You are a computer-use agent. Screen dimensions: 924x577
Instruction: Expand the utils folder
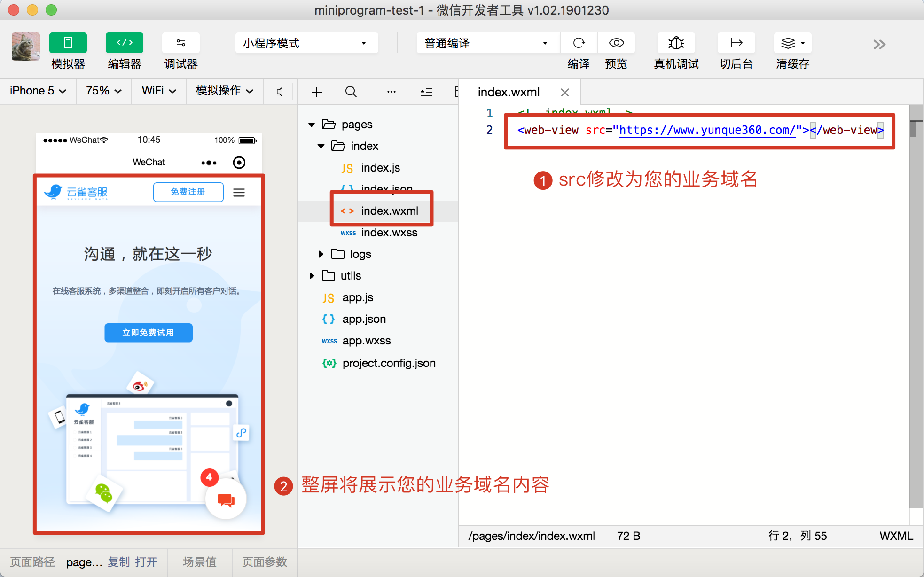[312, 275]
